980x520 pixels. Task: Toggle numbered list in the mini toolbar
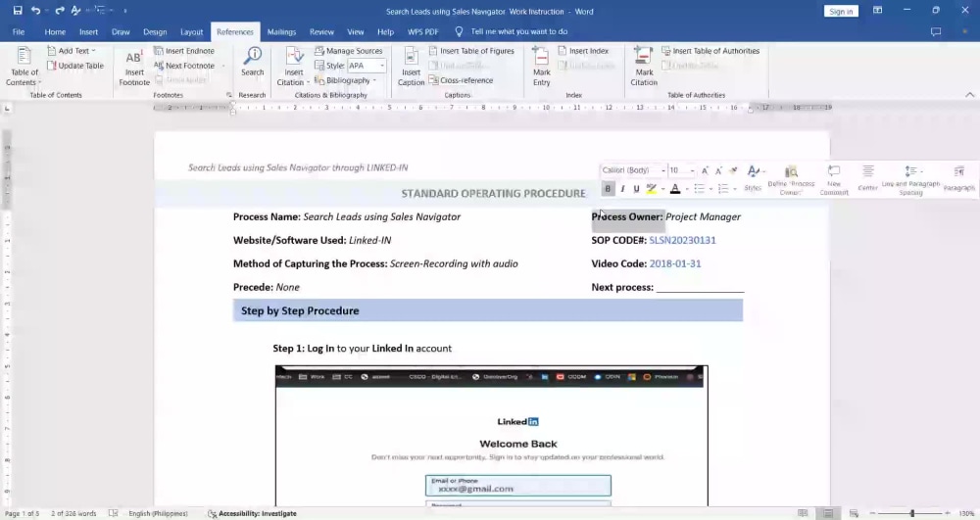pyautogui.click(x=723, y=189)
